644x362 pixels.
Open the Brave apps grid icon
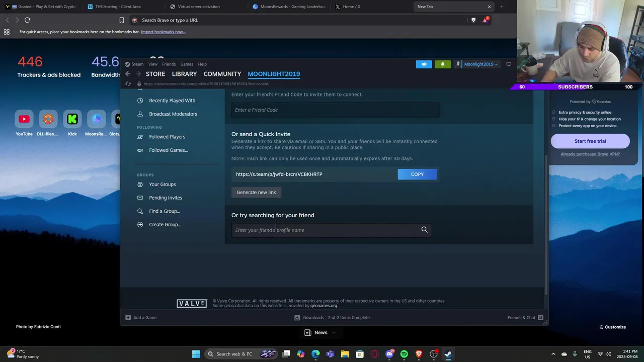click(7, 32)
